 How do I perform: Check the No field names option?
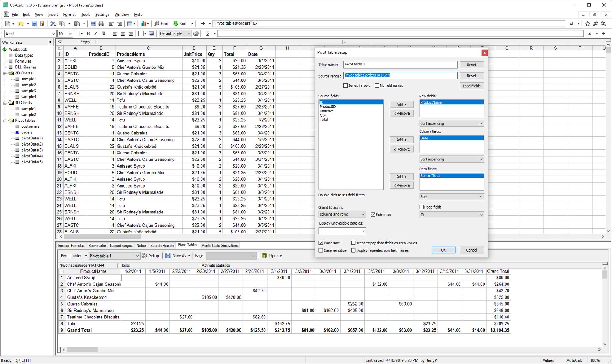[x=377, y=85]
